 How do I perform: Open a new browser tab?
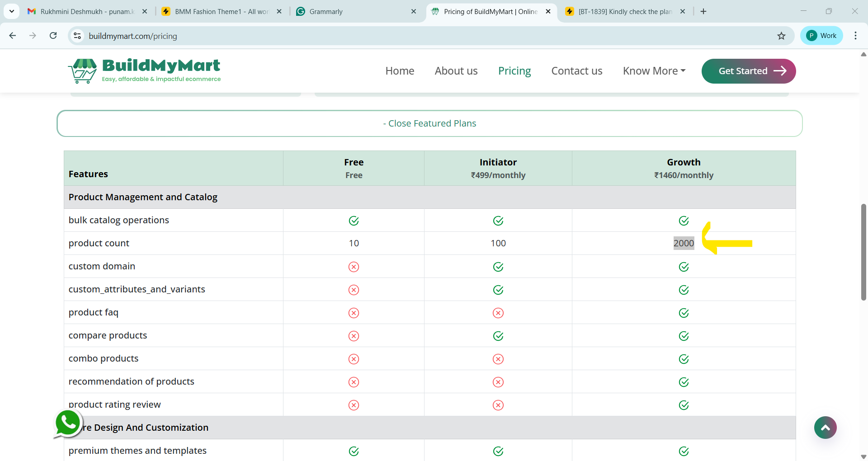coord(703,11)
